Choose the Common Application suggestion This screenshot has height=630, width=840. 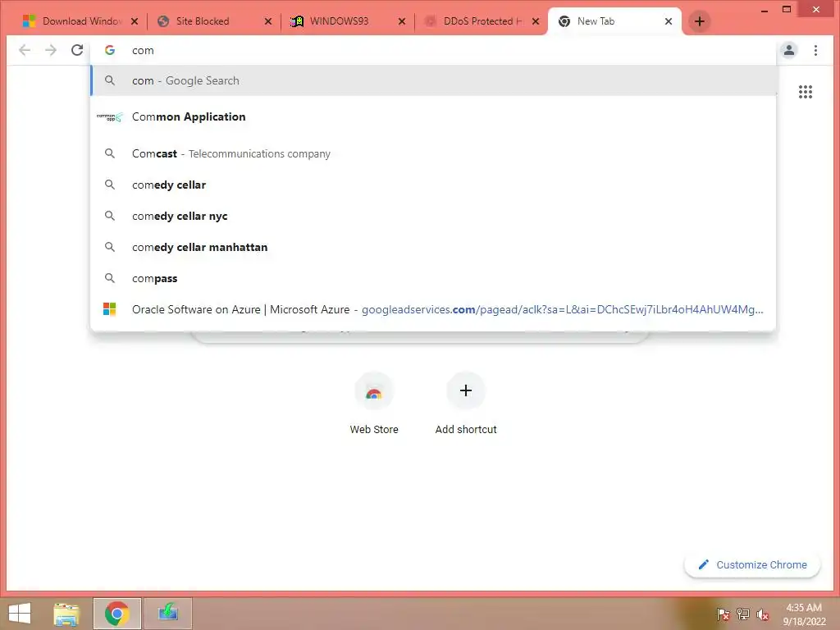(434, 116)
